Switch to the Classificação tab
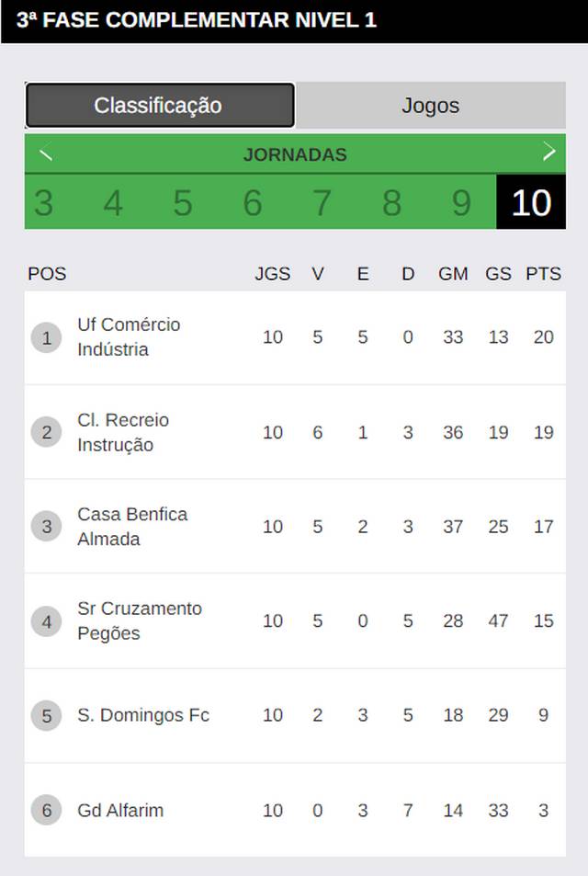The image size is (588, 876). click(x=160, y=105)
